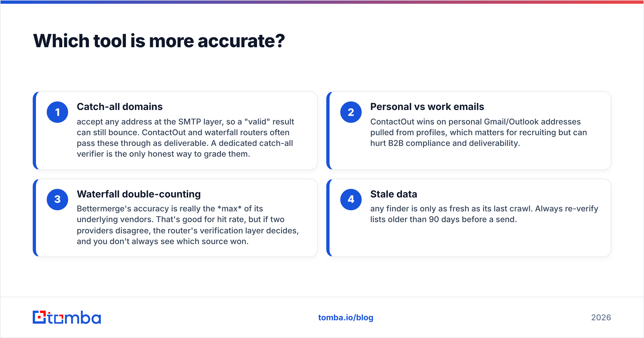Screen dimensions: 644x338
Task: Click the 2026 year label
Action: pyautogui.click(x=601, y=318)
